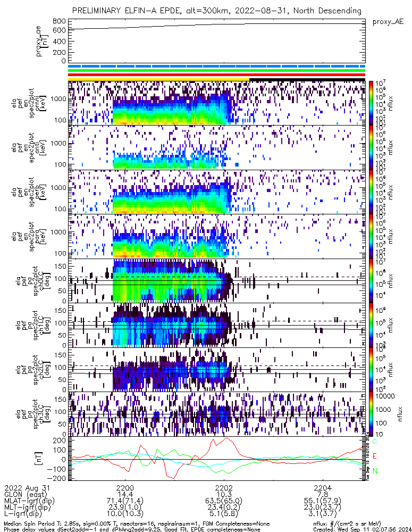
Task: Click the 'L-igrf(dip)' row label
Action: click(23, 514)
